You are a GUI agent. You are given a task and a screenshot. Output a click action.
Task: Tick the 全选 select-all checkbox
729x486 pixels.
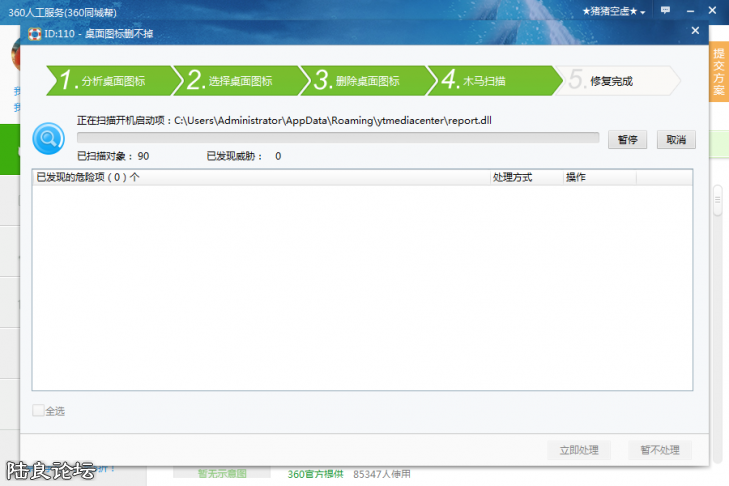click(38, 411)
